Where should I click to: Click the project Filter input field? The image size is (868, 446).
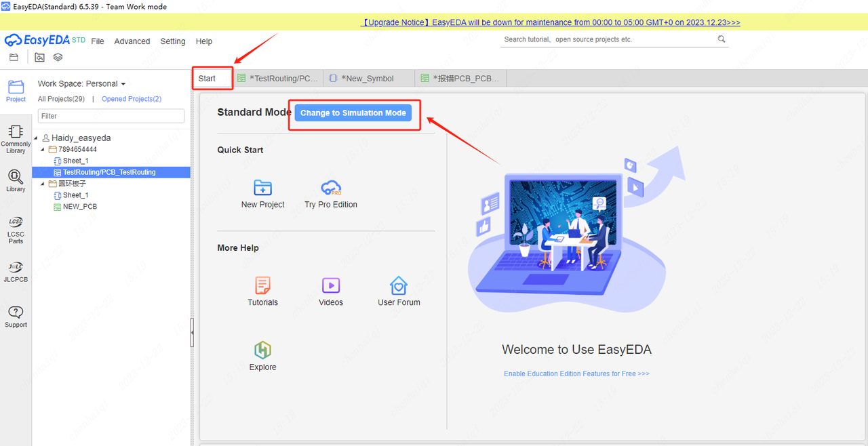[x=111, y=116]
